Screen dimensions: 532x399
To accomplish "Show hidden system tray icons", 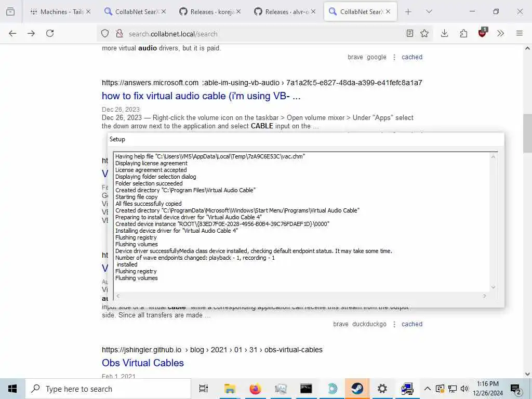I will 428,389.
